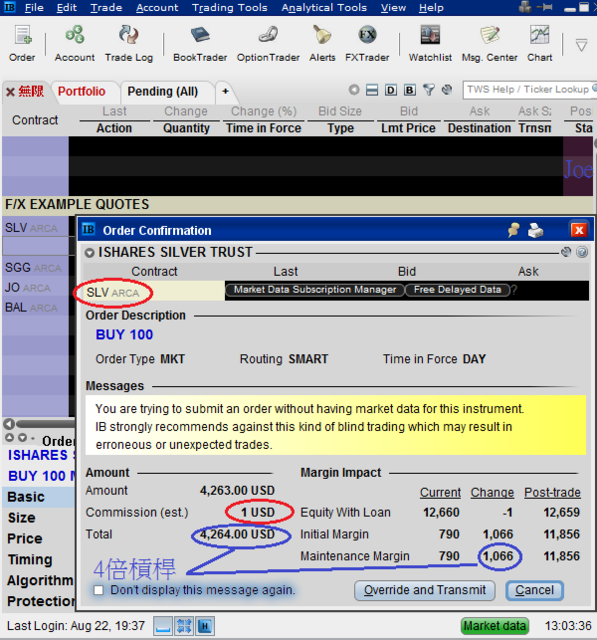The height and width of the screenshot is (640, 597).
Task: Click the Current column link
Action: [440, 493]
